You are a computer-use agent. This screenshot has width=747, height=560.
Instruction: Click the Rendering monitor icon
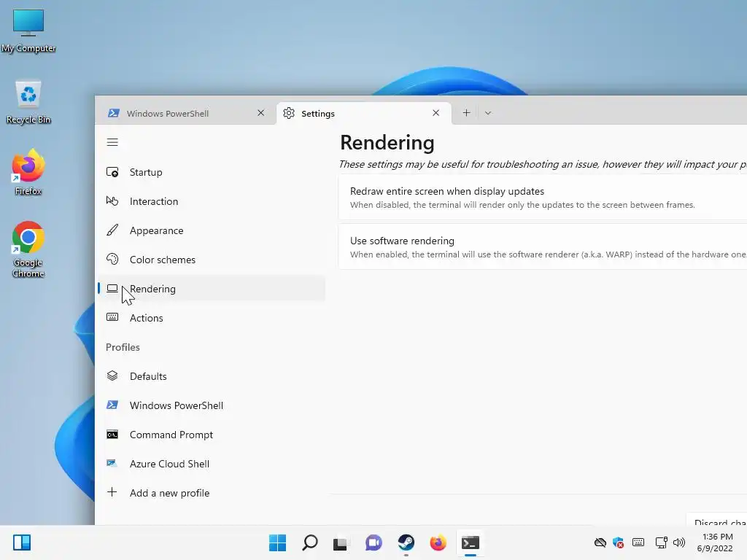pyautogui.click(x=112, y=288)
